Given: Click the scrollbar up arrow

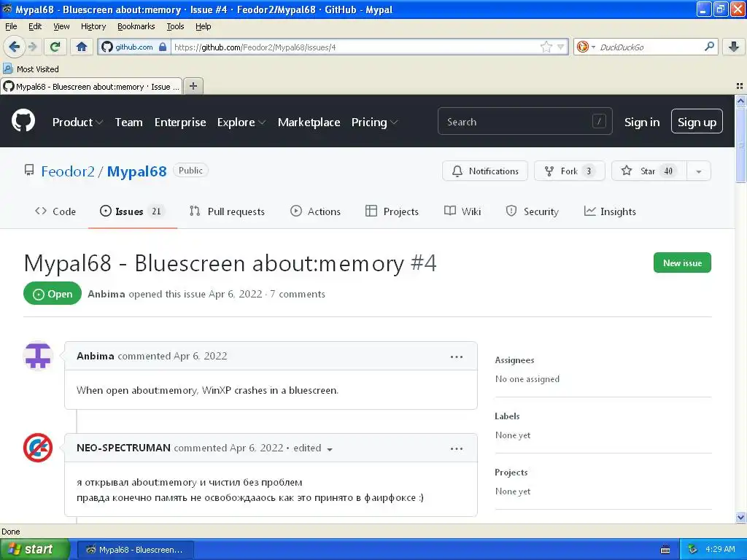Looking at the screenshot, I should 740,101.
